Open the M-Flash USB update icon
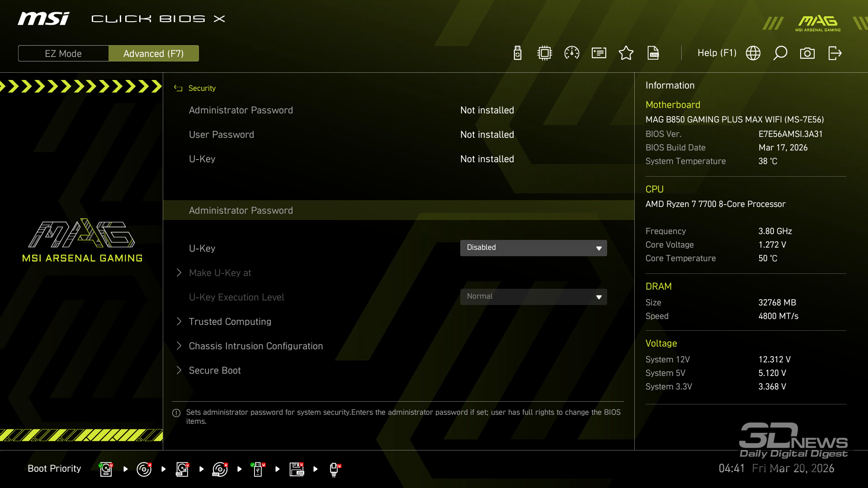 pyautogui.click(x=518, y=53)
